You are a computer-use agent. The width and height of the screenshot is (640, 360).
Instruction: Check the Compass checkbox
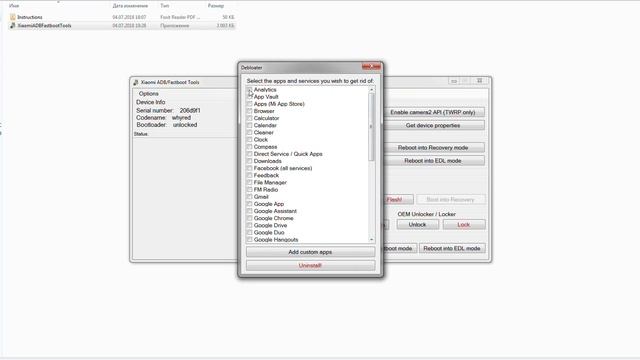click(249, 147)
